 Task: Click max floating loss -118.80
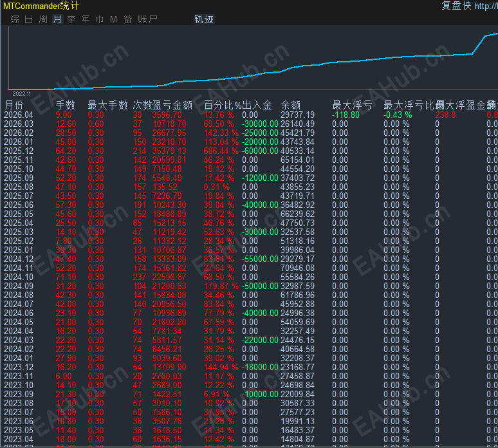coord(346,115)
